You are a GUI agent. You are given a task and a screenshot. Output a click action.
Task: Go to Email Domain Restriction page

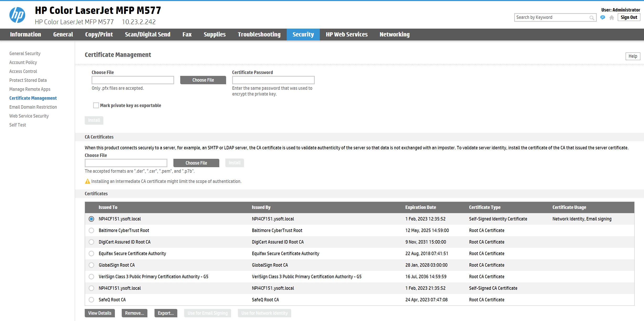[x=33, y=107]
